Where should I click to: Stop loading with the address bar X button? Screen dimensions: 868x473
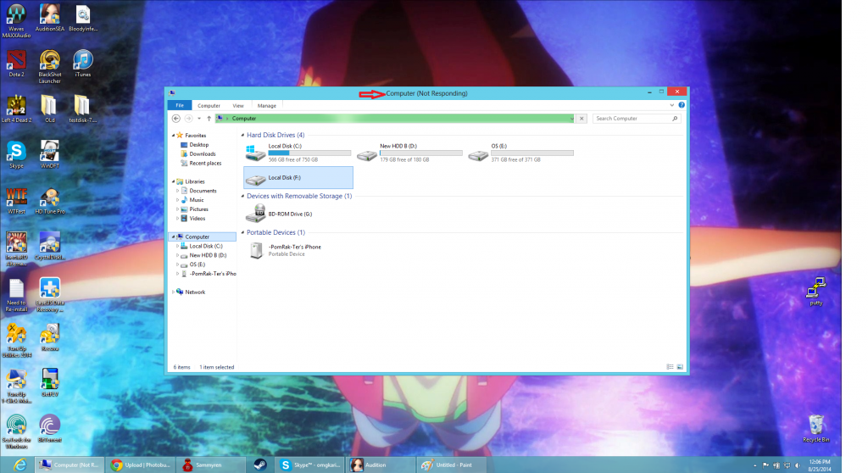tap(581, 119)
